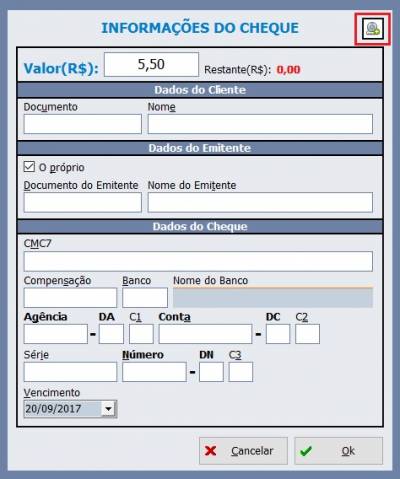Select the client Nome input field
The width and height of the screenshot is (400, 479).
tap(260, 124)
